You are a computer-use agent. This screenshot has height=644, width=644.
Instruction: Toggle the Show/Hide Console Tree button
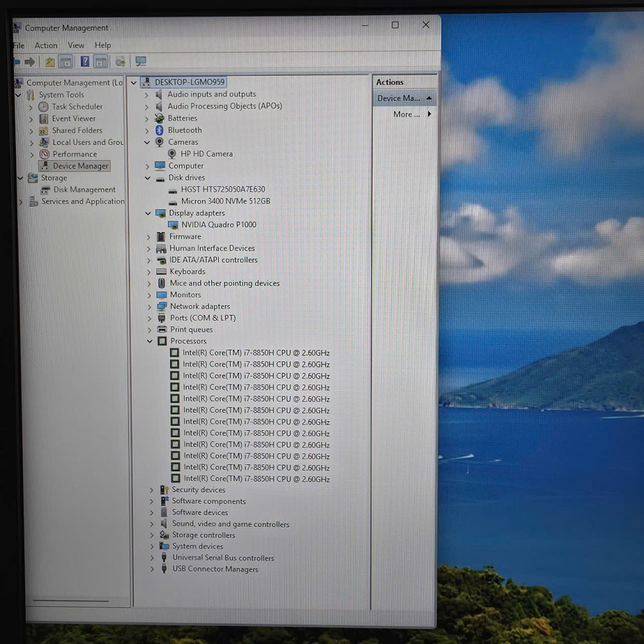(66, 62)
